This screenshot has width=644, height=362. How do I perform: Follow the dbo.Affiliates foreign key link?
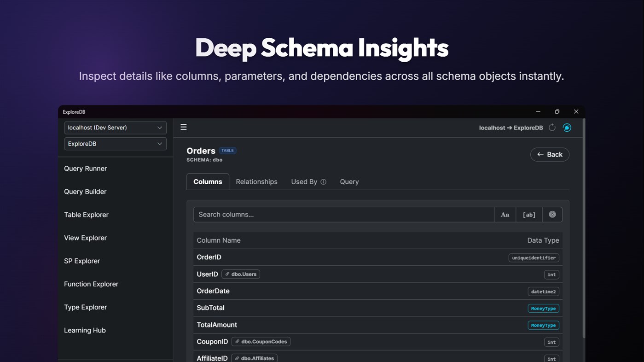(x=254, y=358)
